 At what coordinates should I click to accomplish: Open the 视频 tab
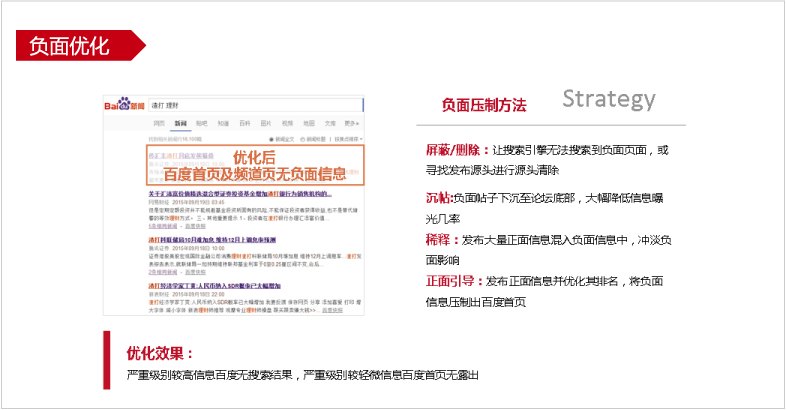coord(288,122)
